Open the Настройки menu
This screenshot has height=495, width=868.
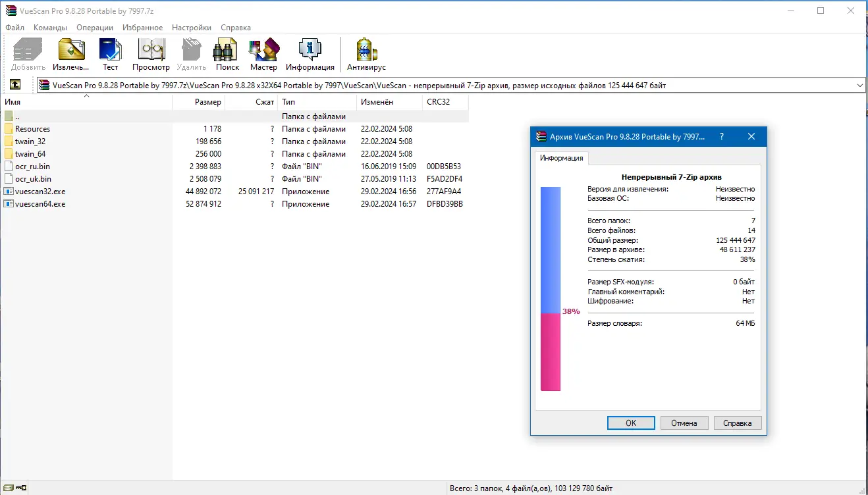[x=191, y=28]
